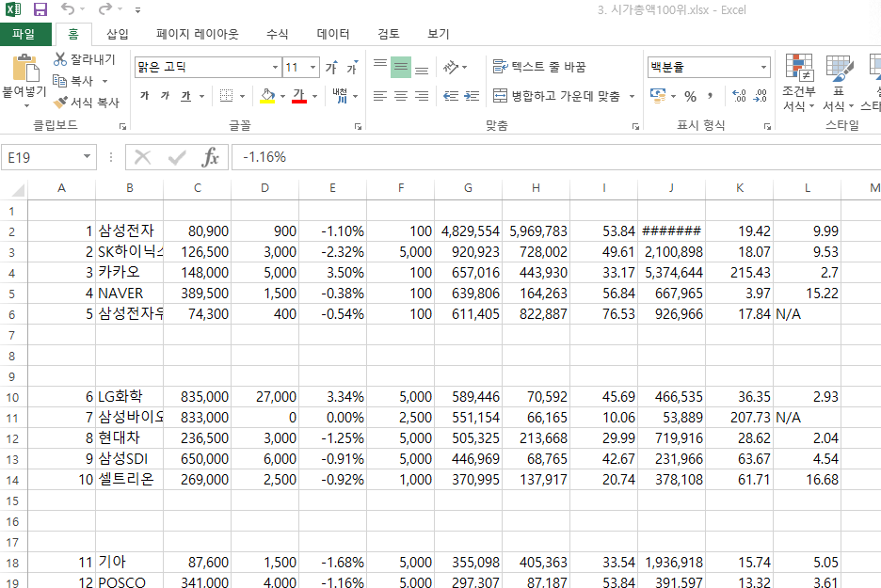
Task: Toggle underline formatting
Action: (186, 96)
